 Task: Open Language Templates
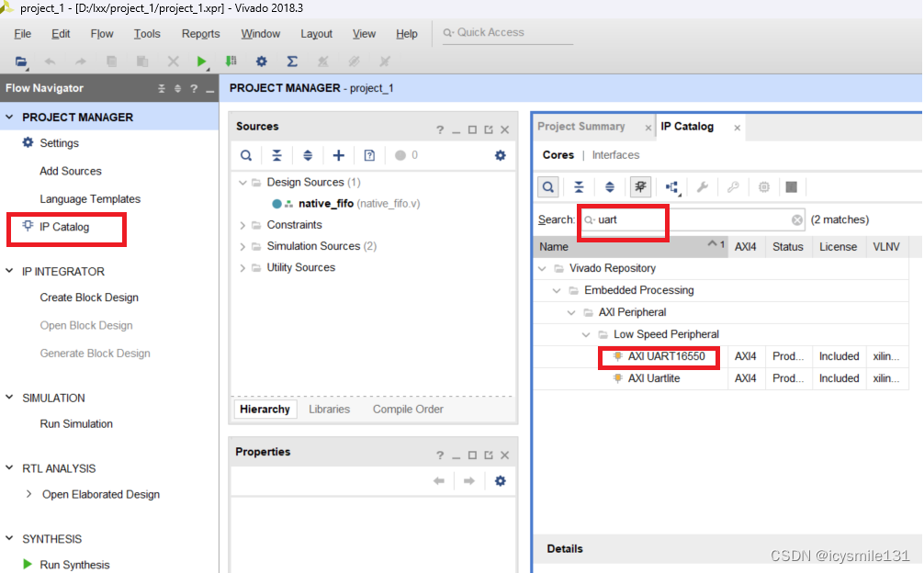tap(90, 199)
